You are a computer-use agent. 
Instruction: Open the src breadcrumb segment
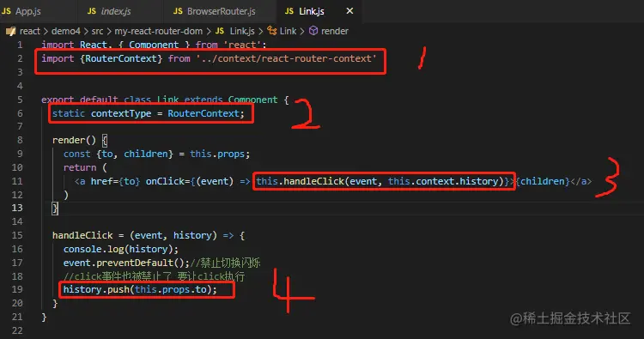click(x=97, y=31)
